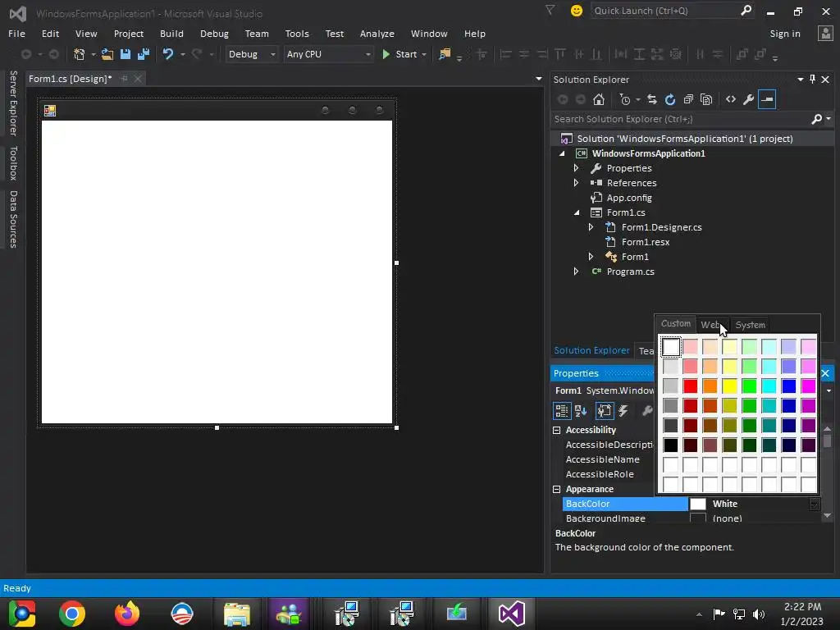Collapse the Accessibility property category
Viewport: 840px width, 630px height.
point(557,430)
